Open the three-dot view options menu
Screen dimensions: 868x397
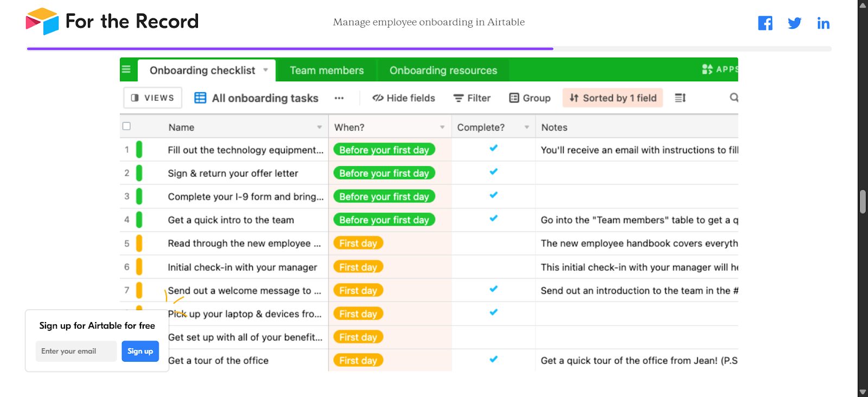339,98
